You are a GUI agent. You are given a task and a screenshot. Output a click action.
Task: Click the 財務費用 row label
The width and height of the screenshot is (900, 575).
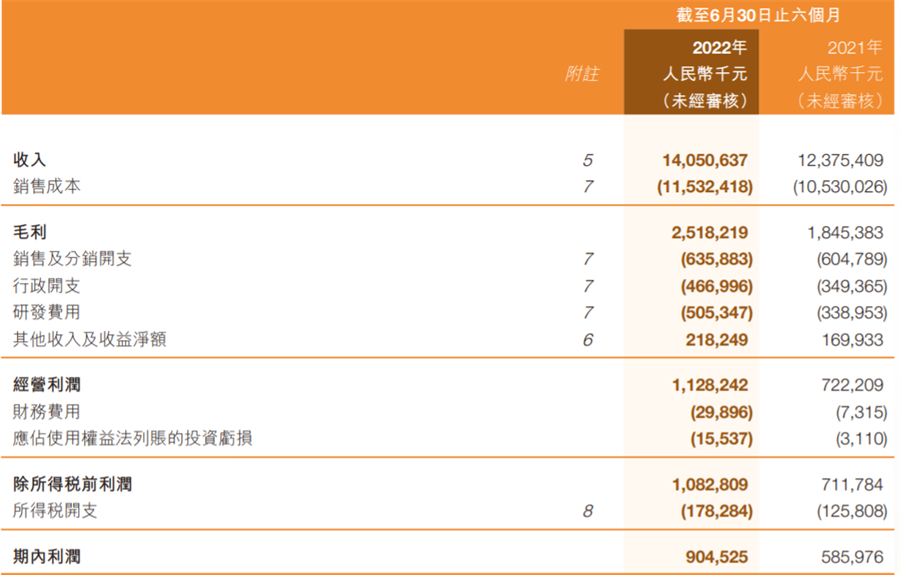pyautogui.click(x=46, y=411)
